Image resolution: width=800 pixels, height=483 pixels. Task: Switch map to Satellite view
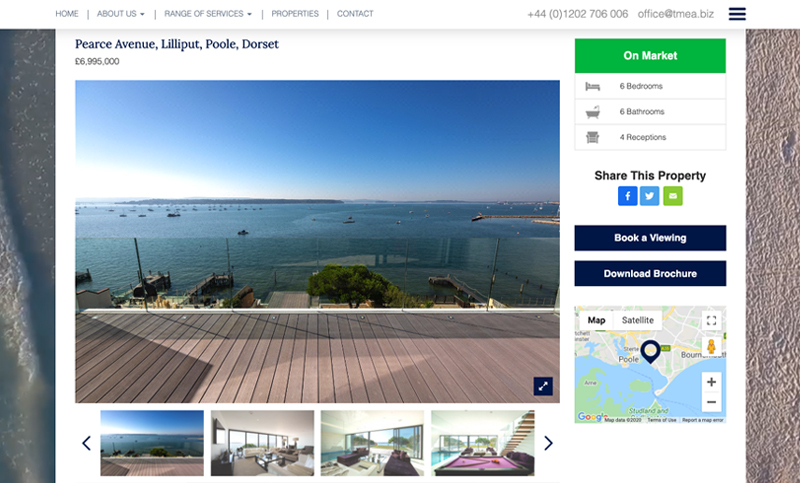(638, 320)
